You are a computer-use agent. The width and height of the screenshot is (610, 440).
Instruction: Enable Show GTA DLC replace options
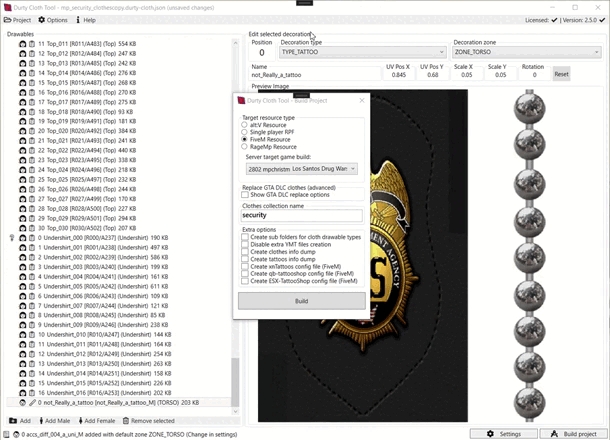click(246, 195)
